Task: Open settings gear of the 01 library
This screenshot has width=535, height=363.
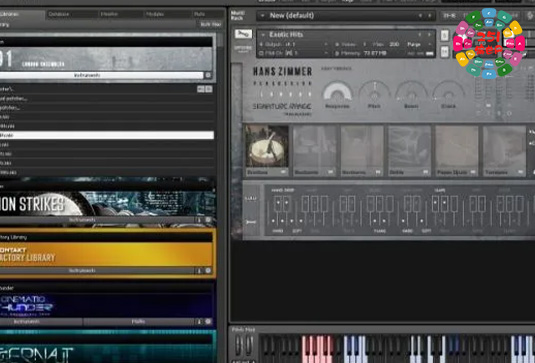Action: pyautogui.click(x=208, y=75)
